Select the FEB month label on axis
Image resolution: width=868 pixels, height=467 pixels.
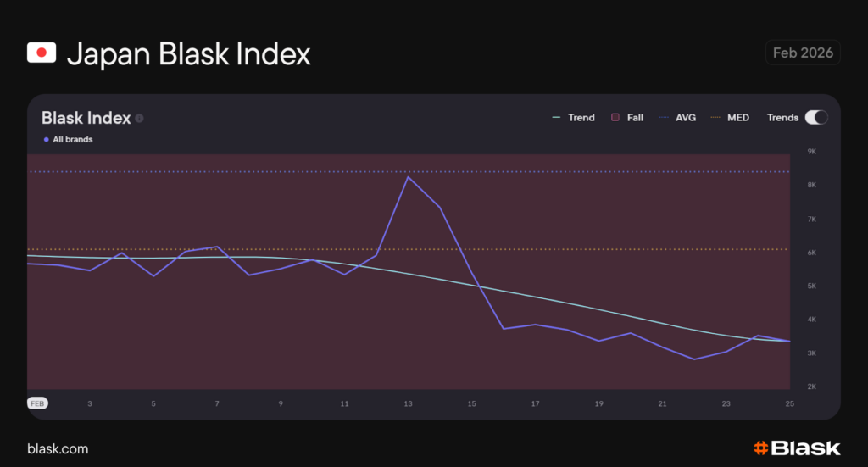click(x=37, y=403)
